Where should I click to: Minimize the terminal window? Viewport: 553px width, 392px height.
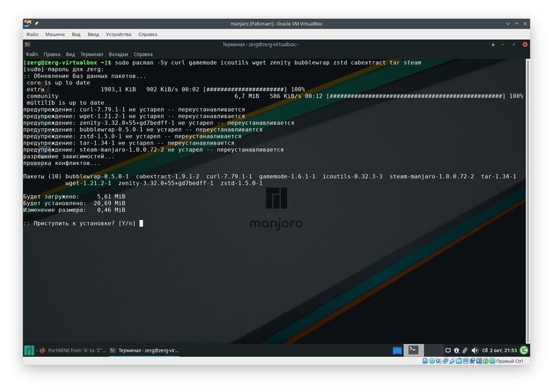502,45
